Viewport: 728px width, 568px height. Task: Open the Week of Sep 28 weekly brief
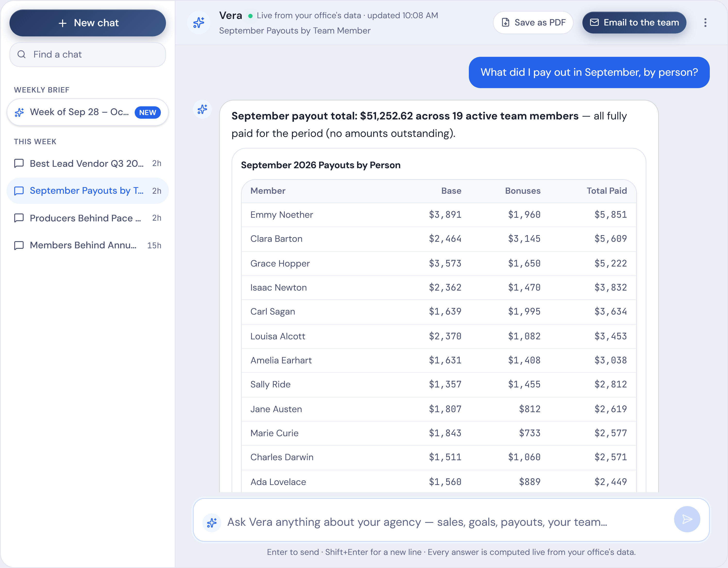pos(88,112)
